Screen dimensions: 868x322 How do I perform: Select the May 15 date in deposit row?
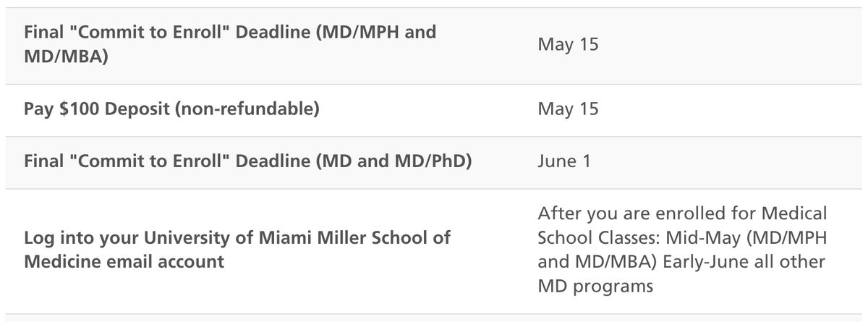568,109
